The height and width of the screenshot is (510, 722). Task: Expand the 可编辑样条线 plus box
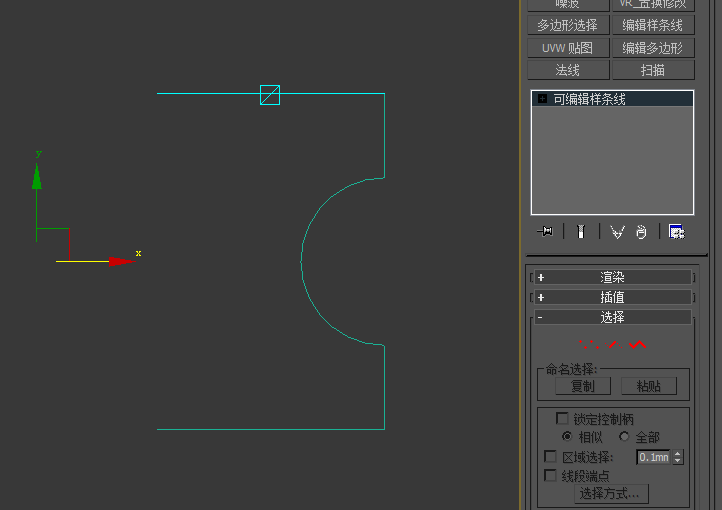tap(542, 99)
